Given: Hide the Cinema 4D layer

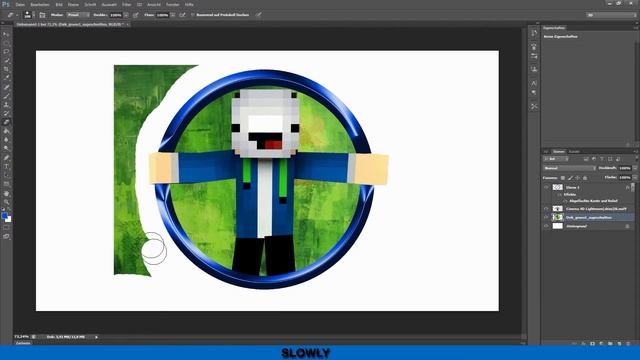Looking at the screenshot, I should [x=546, y=209].
